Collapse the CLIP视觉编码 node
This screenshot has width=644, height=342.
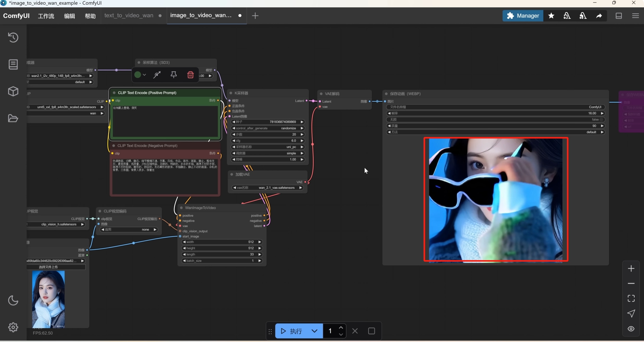pyautogui.click(x=100, y=211)
